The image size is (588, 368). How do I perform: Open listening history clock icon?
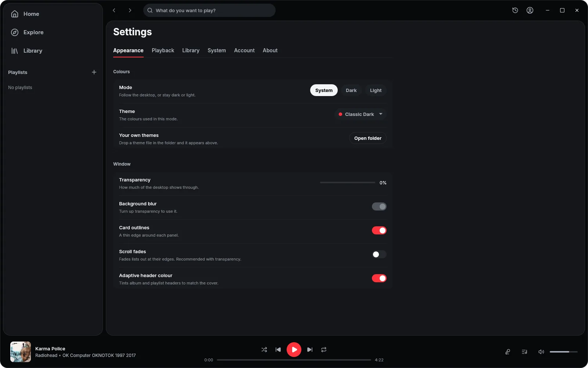coord(515,10)
